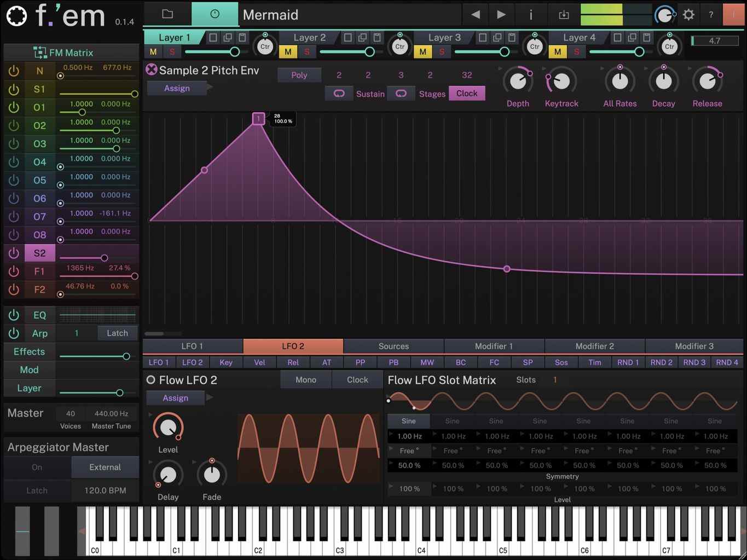
Task: Click the info icon in the top bar
Action: [530, 15]
